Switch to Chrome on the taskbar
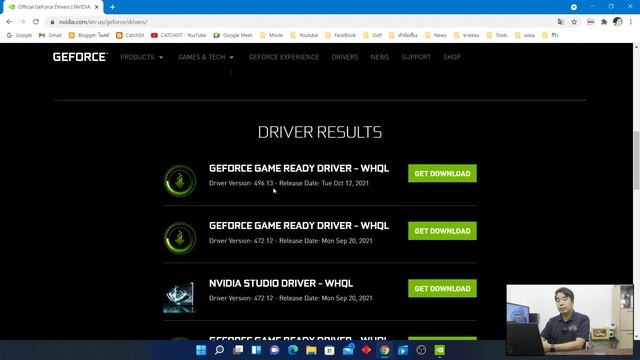This screenshot has width=640, height=360. coord(384,350)
